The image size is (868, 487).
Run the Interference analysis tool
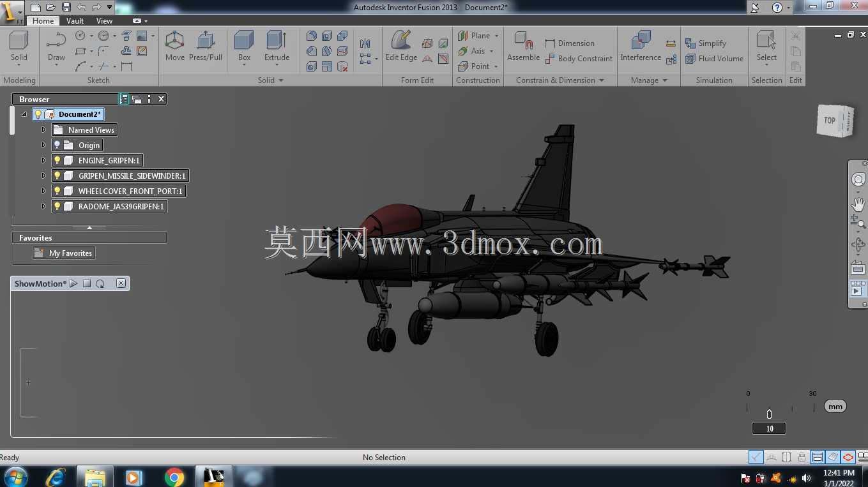(641, 47)
